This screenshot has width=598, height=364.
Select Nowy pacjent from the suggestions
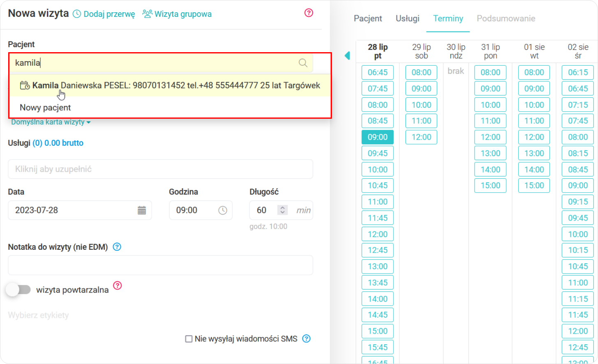[x=45, y=108]
